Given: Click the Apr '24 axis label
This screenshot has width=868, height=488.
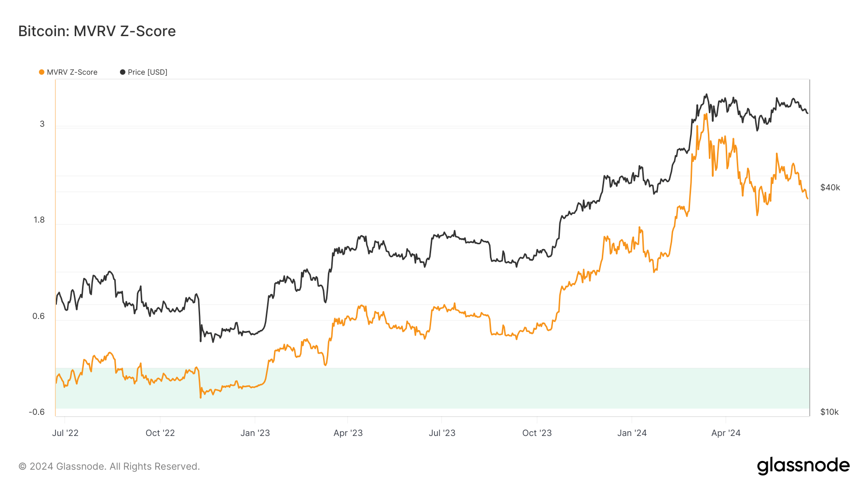Looking at the screenshot, I should (726, 433).
